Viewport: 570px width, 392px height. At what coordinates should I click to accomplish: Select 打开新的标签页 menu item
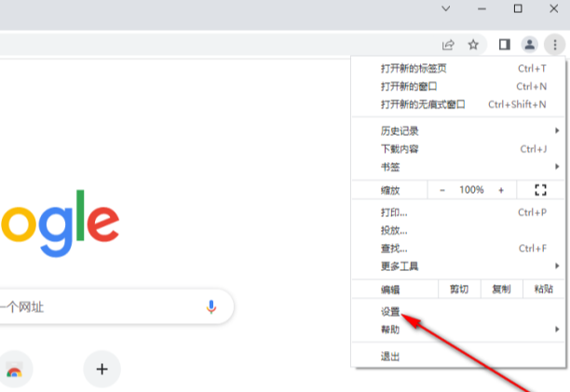[458, 68]
